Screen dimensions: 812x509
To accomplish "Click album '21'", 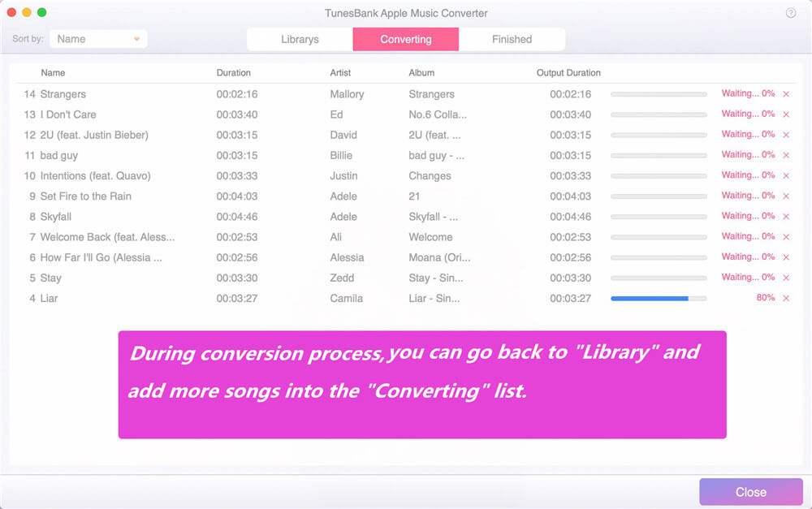I will click(414, 196).
